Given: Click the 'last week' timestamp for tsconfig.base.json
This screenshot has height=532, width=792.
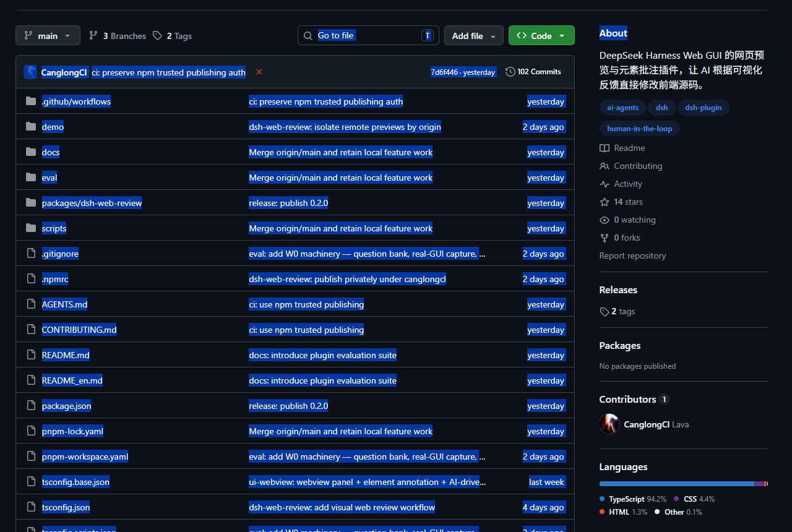Looking at the screenshot, I should point(547,482).
